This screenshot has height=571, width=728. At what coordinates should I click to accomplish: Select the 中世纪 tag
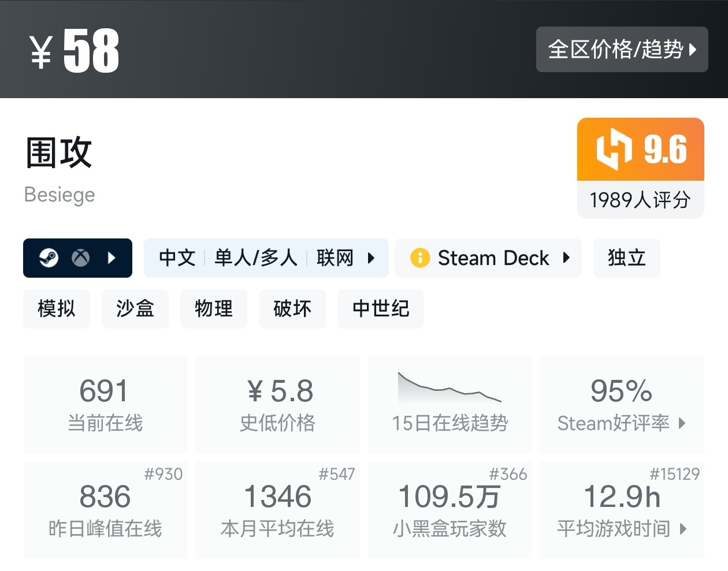click(381, 309)
